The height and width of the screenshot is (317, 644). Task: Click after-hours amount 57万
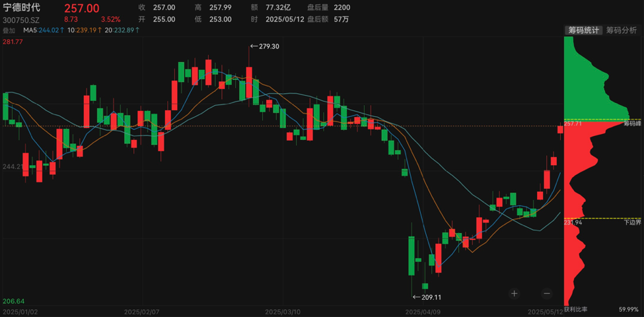point(341,19)
